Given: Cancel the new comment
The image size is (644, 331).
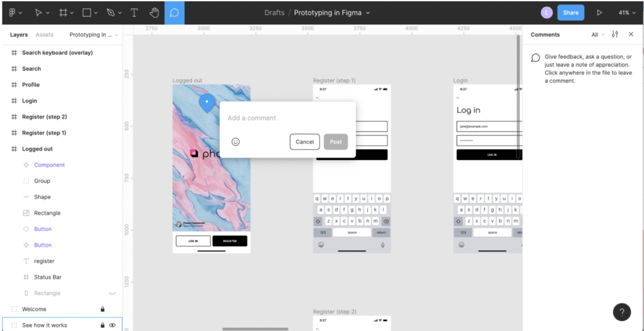Looking at the screenshot, I should 305,142.
